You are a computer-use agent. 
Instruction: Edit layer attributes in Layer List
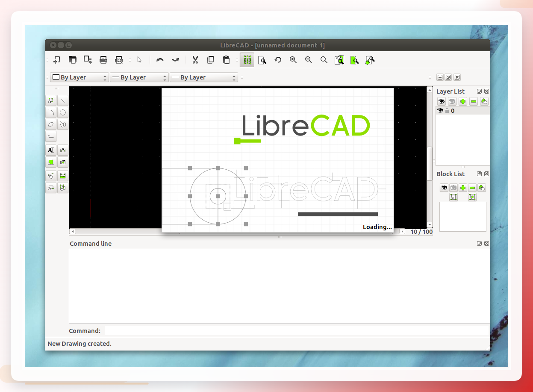point(484,101)
